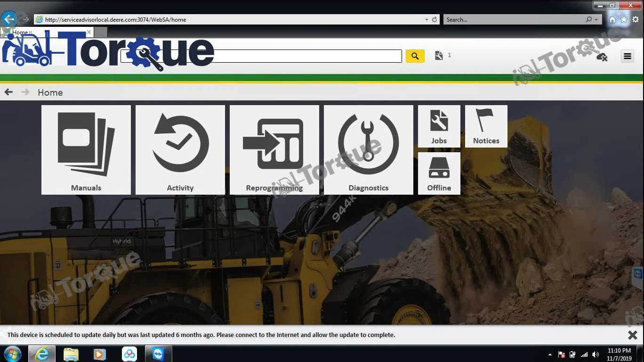Open TeamViewer from the taskbar
This screenshot has height=362, width=644.
click(158, 354)
